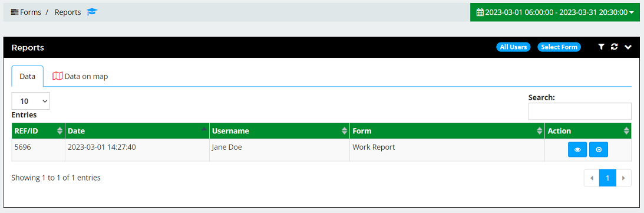The height and width of the screenshot is (213, 644).
Task: Locate report 5696 with target button
Action: [599, 150]
